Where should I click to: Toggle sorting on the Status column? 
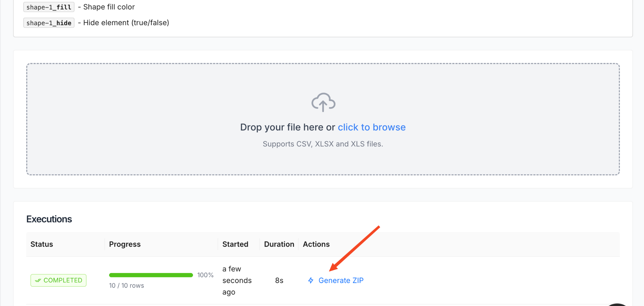click(41, 244)
